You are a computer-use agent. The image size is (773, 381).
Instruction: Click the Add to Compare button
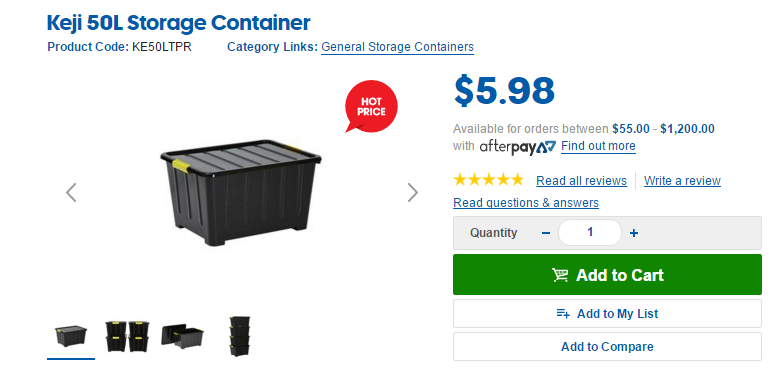[607, 346]
